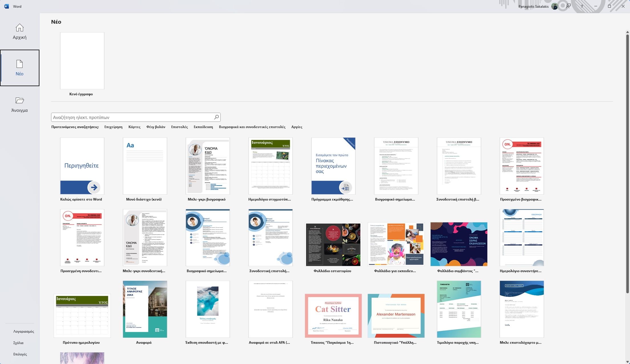Open account menu via Panagiotis Sakalakis avatar
Viewport: 630px width, 364px height.
point(554,6)
